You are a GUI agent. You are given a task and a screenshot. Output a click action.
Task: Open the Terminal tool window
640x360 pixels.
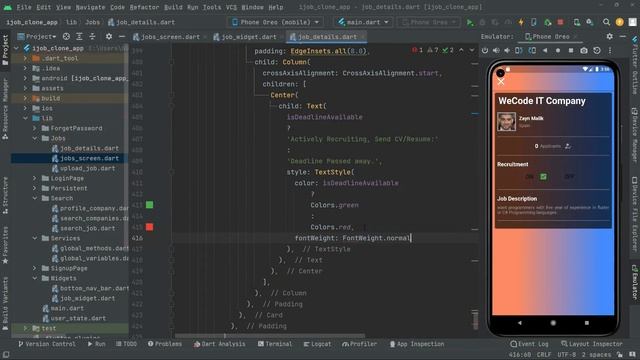tap(275, 344)
